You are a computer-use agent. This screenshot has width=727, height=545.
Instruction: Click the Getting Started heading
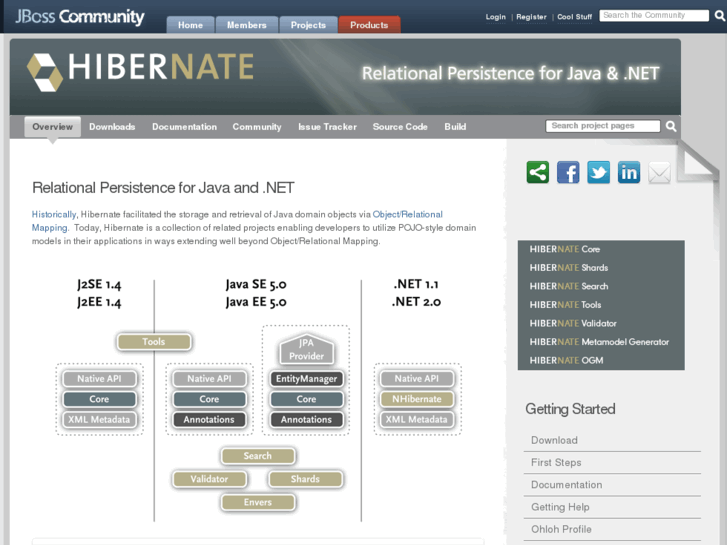click(570, 409)
